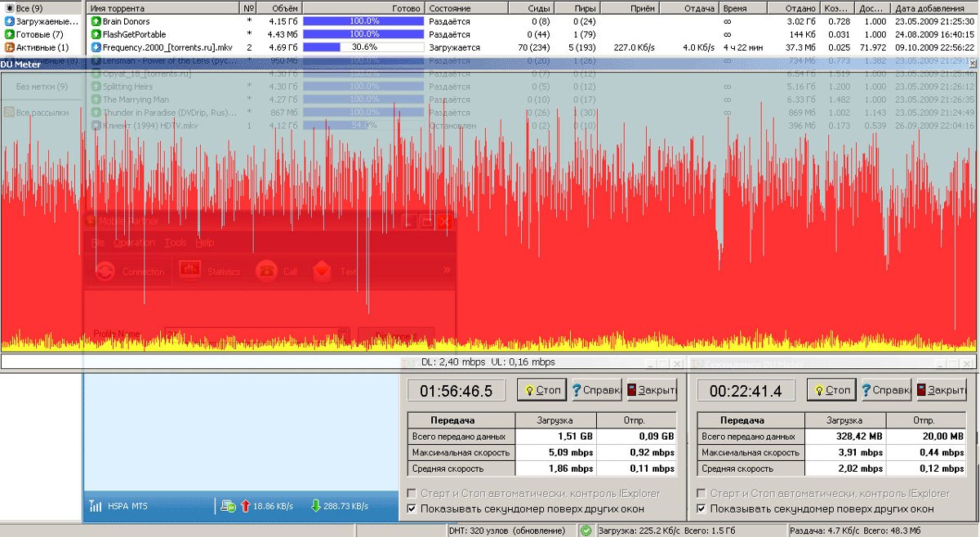This screenshot has height=537, width=980.
Task: Select the Готовые (7) category icon
Action: [9, 34]
